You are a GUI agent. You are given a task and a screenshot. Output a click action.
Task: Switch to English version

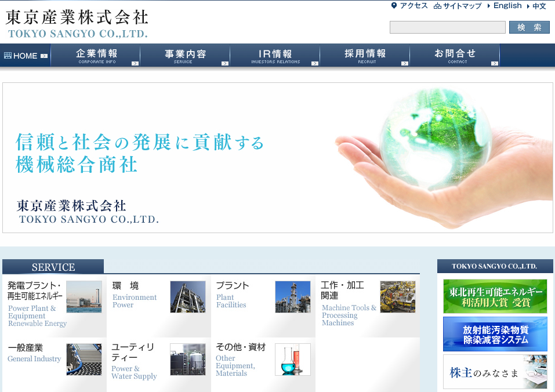pyautogui.click(x=507, y=6)
